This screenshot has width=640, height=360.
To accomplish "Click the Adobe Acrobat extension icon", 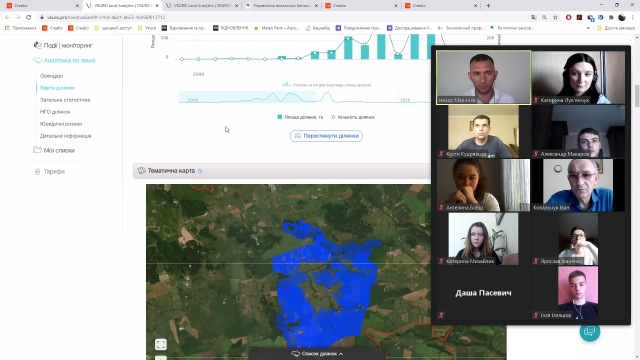I will click(579, 17).
